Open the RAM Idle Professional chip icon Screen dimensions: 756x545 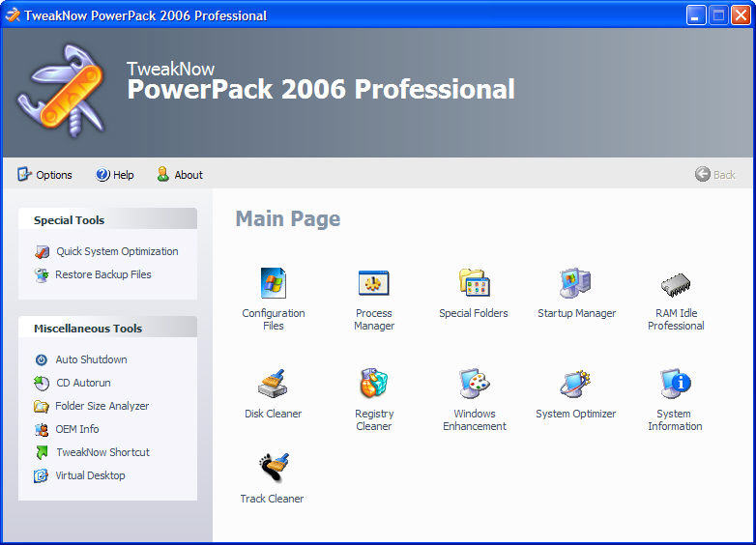(x=676, y=285)
